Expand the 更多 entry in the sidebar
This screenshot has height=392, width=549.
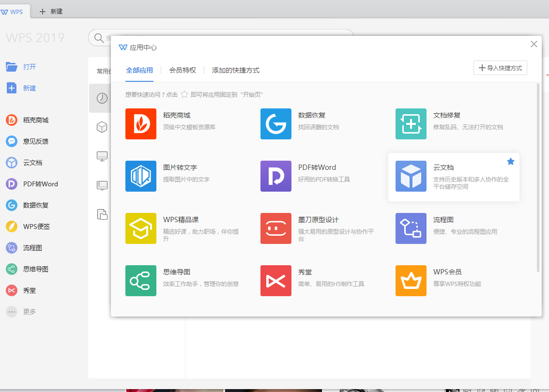tap(12, 311)
